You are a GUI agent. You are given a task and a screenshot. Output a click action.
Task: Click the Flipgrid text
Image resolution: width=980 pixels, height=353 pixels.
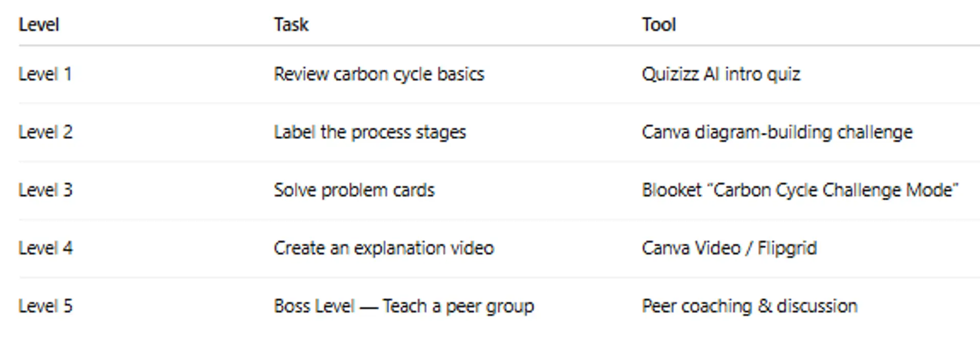pos(787,248)
